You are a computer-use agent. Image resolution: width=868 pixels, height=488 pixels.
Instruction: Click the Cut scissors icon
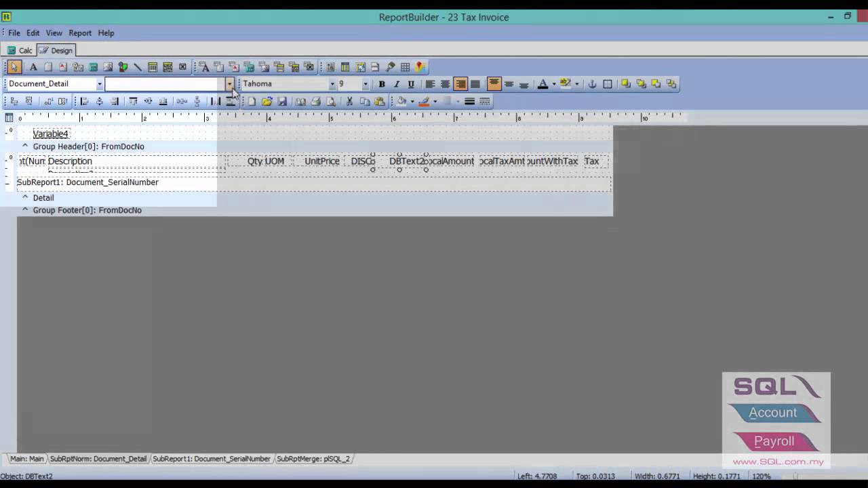(349, 102)
